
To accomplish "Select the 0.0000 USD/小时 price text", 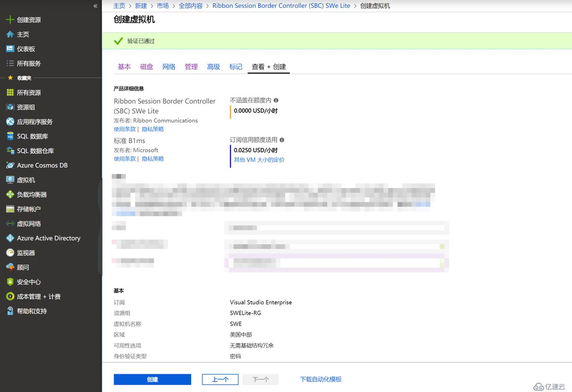I will click(x=256, y=110).
